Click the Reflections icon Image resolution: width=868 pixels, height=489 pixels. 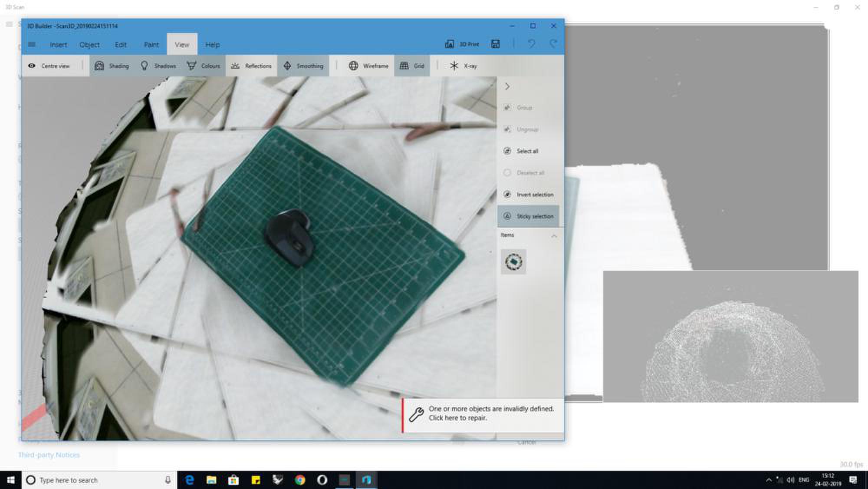235,66
